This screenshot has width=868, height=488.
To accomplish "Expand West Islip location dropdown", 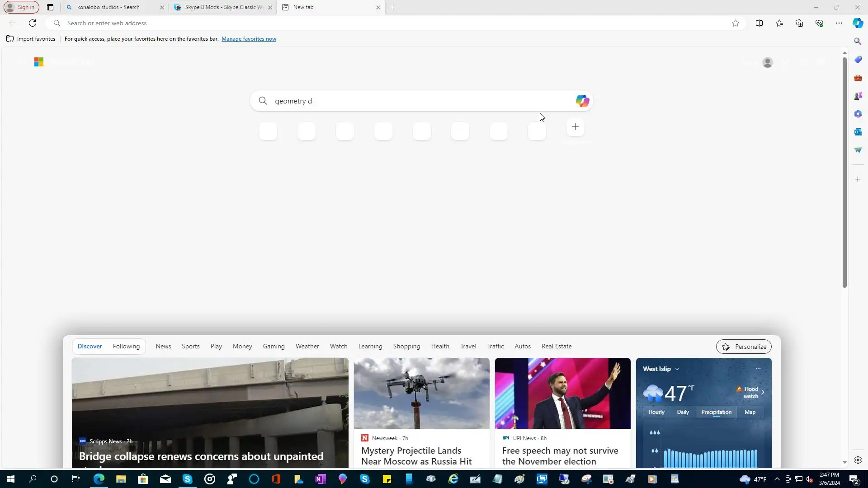I will [677, 369].
